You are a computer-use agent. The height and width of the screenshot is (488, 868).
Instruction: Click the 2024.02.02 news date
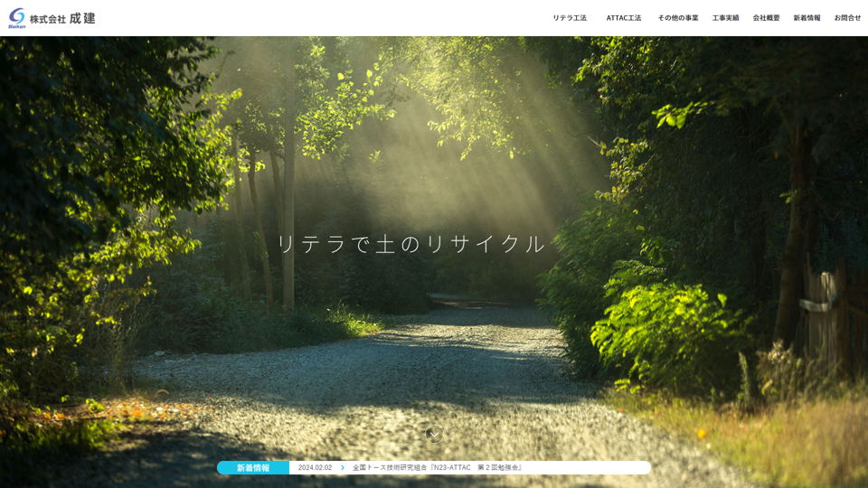pyautogui.click(x=315, y=468)
